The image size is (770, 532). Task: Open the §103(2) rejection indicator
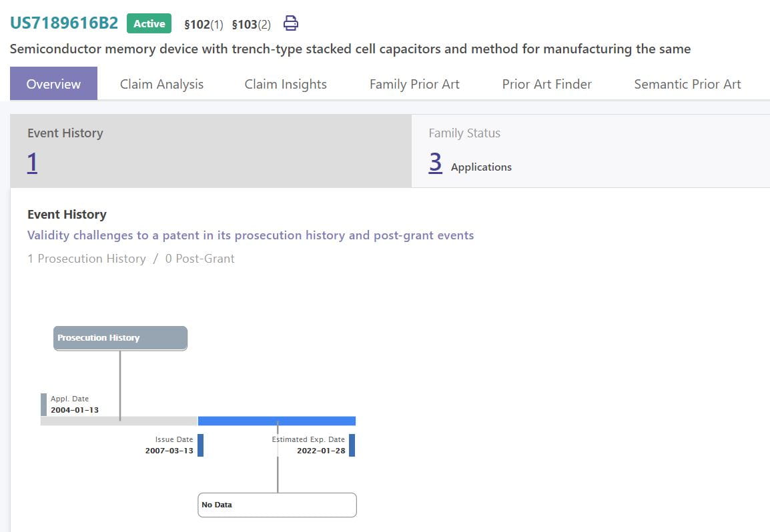pos(251,24)
